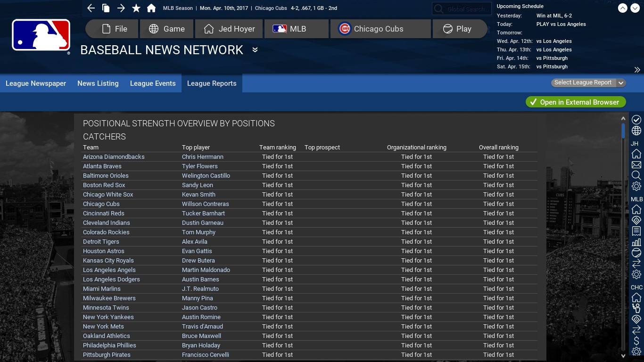Screen dimensions: 644x362
Task: Click the bookmark star icon
Action: 136,8
